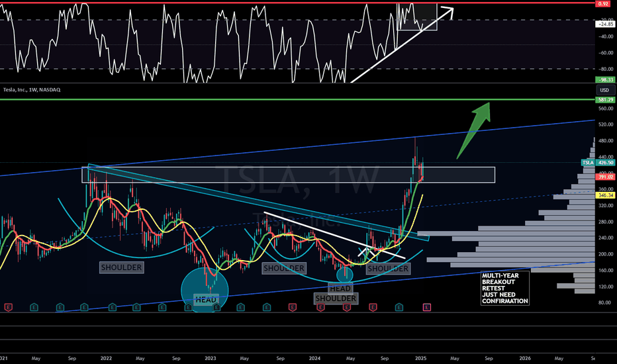Select the SHOULDER label directly below the HEAD label

coord(336,298)
